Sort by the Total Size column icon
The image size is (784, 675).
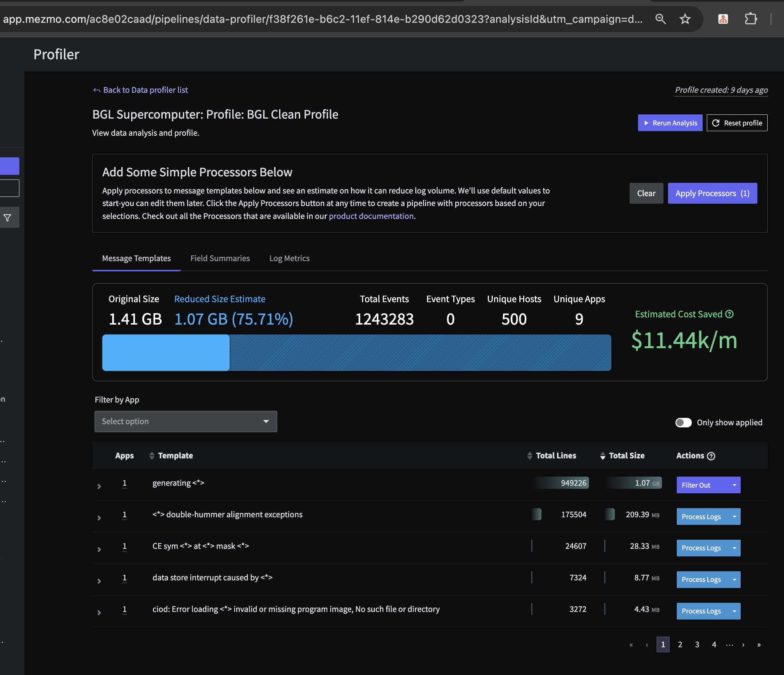pos(603,456)
